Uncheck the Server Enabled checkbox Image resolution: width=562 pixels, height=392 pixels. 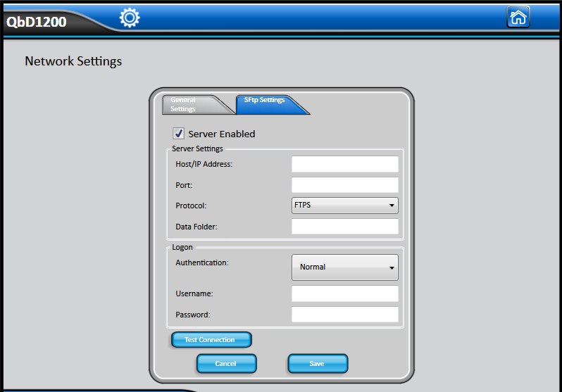(x=178, y=134)
